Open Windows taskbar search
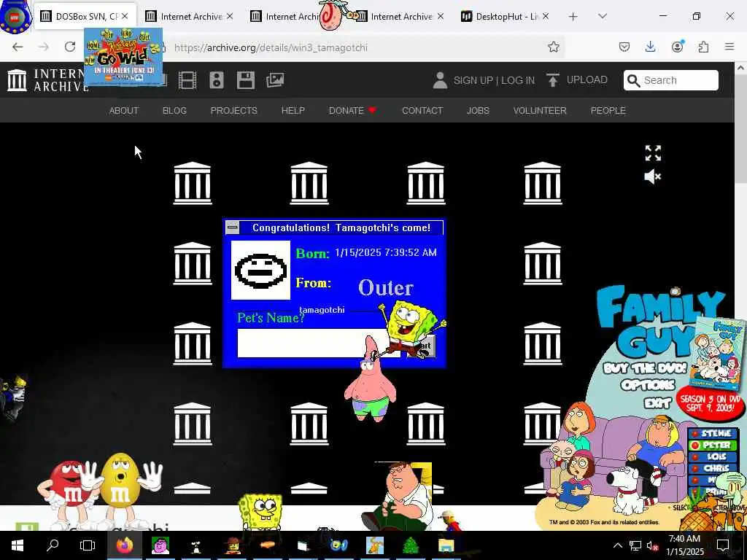 (53, 545)
